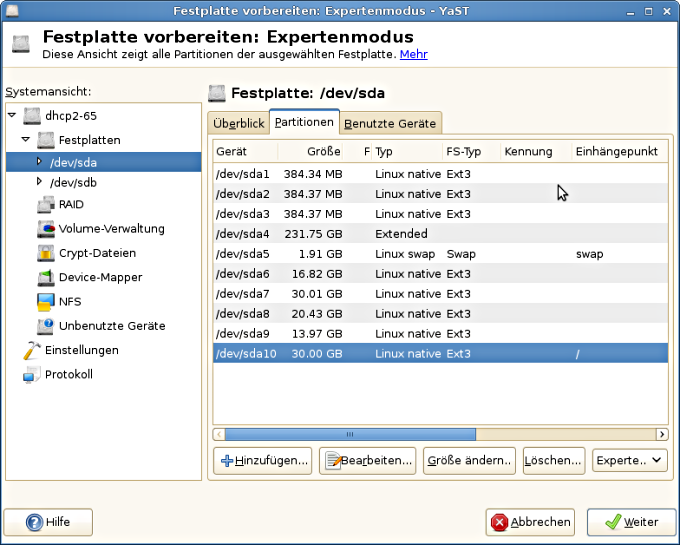Sort by the FS-Typ column header
The width and height of the screenshot is (680, 545).
471,151
